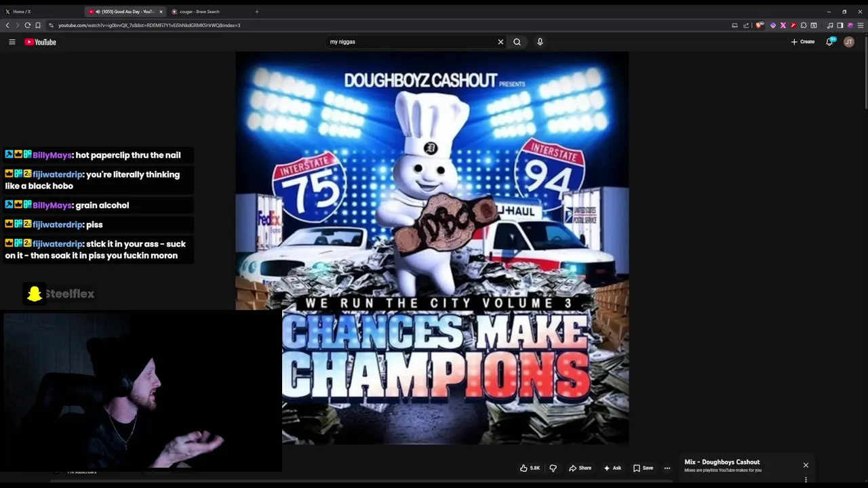Screen dimensions: 868x488
Task: Dislike the video with thumbs down
Action: pos(553,468)
